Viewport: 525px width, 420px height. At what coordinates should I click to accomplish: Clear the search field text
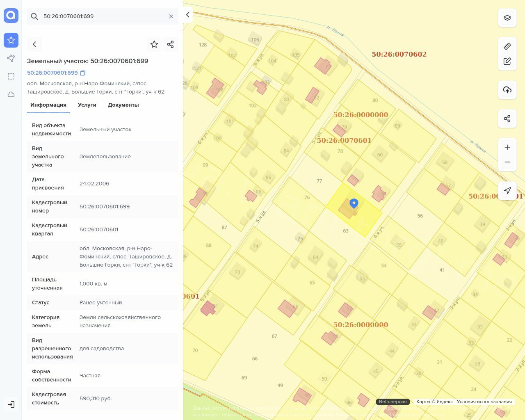click(x=171, y=16)
